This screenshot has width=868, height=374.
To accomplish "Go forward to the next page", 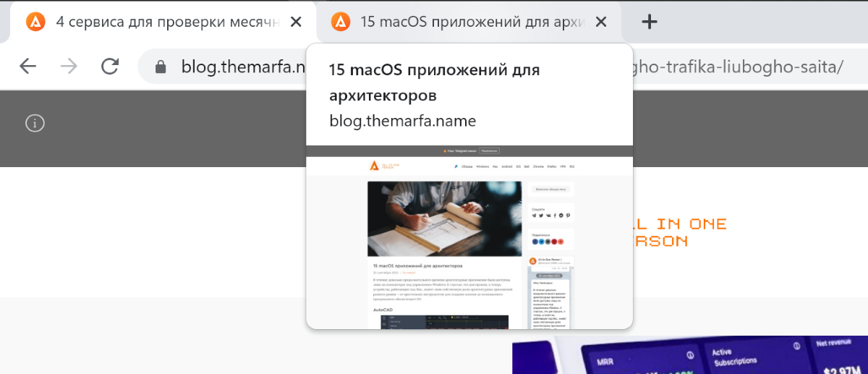I will (69, 67).
